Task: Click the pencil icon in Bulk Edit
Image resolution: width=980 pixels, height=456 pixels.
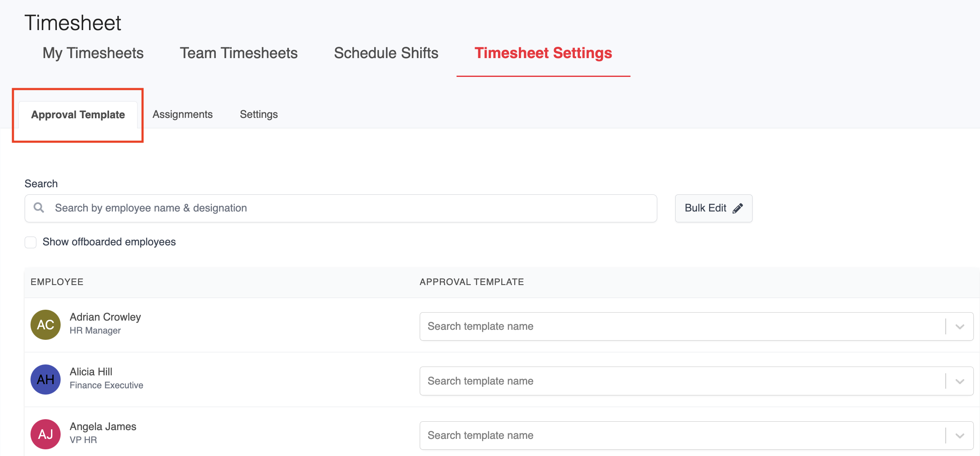Action: 738,208
